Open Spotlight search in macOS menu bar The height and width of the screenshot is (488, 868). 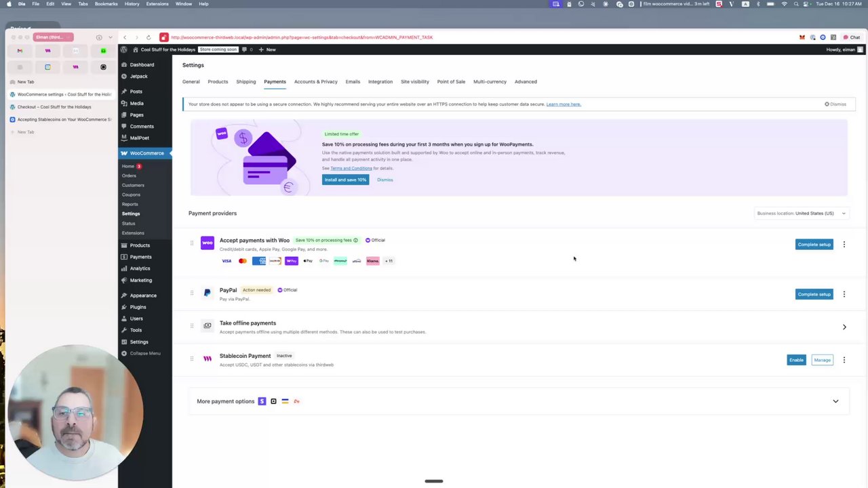[x=797, y=4]
